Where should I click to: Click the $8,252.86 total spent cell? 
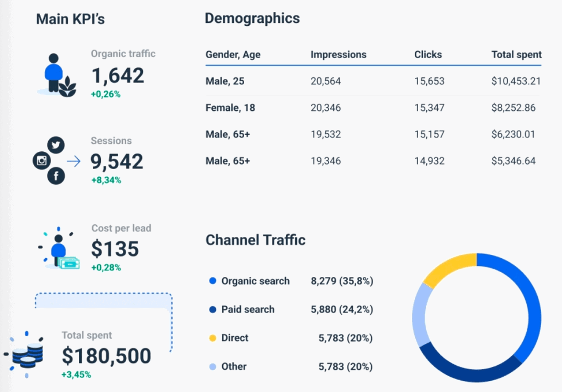point(513,108)
